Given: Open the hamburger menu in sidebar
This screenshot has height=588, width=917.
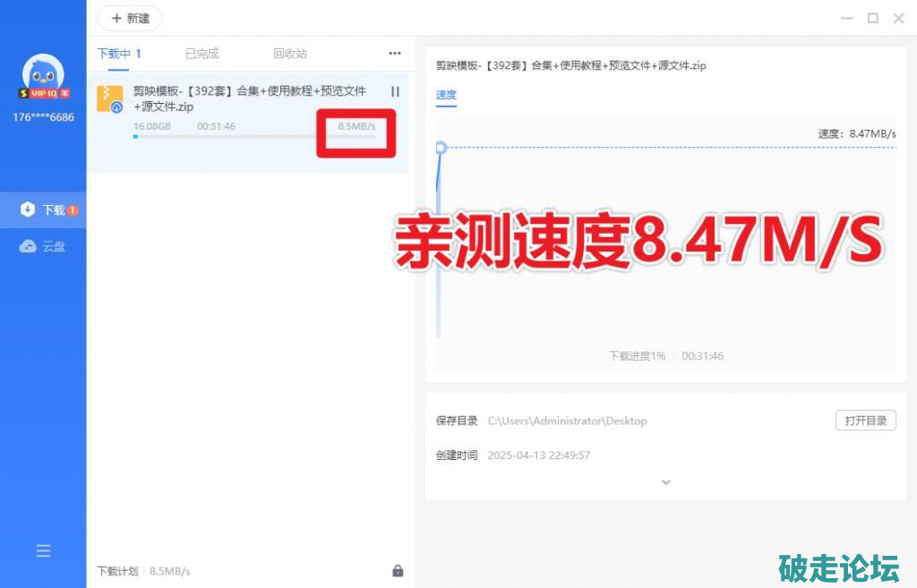Looking at the screenshot, I should [x=43, y=551].
